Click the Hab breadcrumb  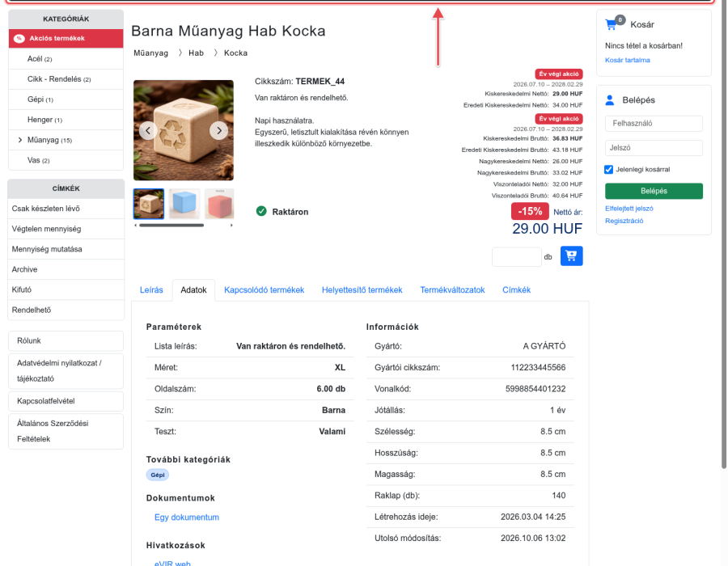tap(196, 53)
